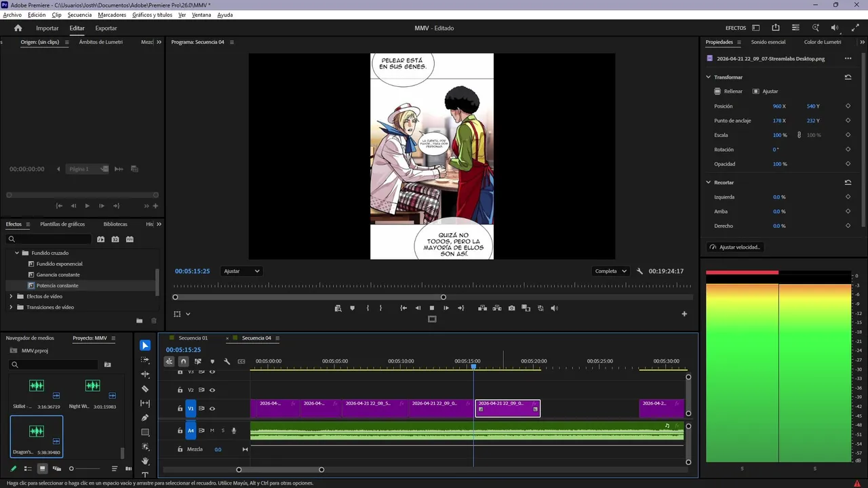Click the Home icon
This screenshot has height=488, width=868.
(18, 28)
